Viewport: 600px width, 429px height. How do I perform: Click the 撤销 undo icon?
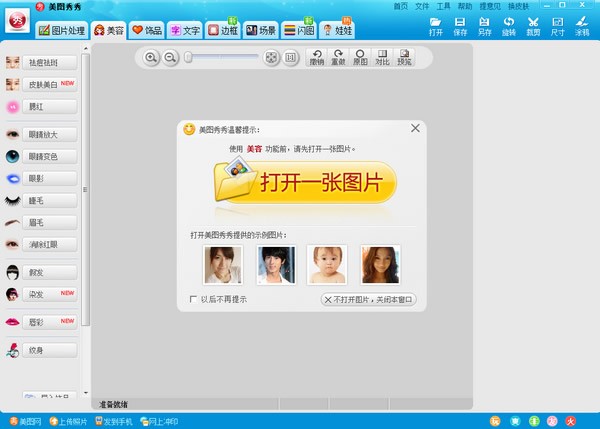(318, 57)
